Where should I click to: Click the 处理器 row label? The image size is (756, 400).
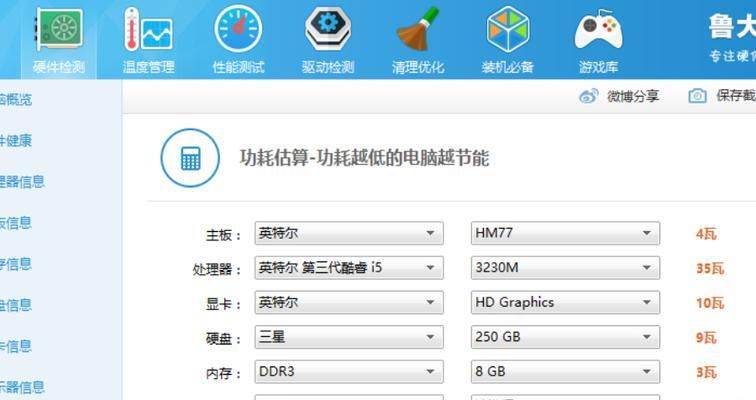pyautogui.click(x=216, y=269)
